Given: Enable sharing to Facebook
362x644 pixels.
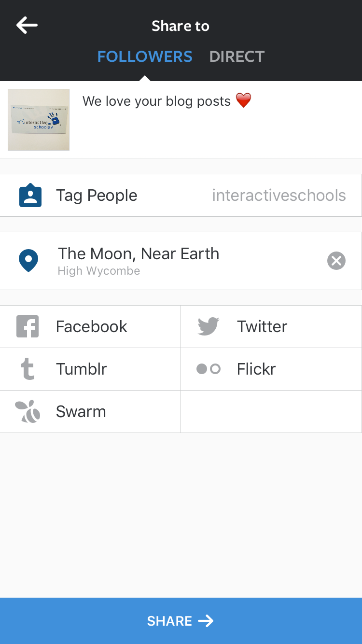Looking at the screenshot, I should 92,327.
